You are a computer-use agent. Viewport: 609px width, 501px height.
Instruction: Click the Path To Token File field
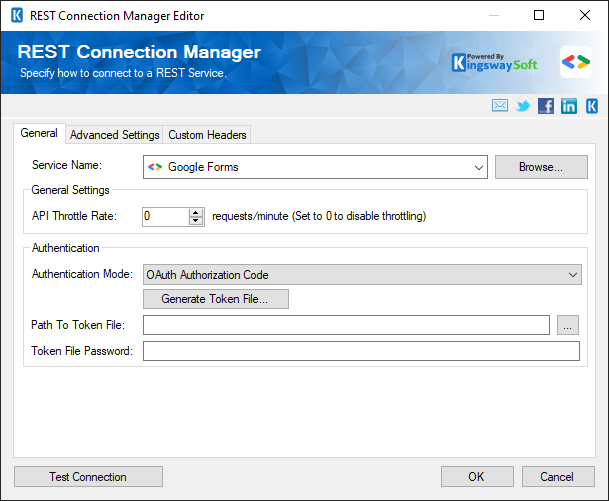click(346, 325)
